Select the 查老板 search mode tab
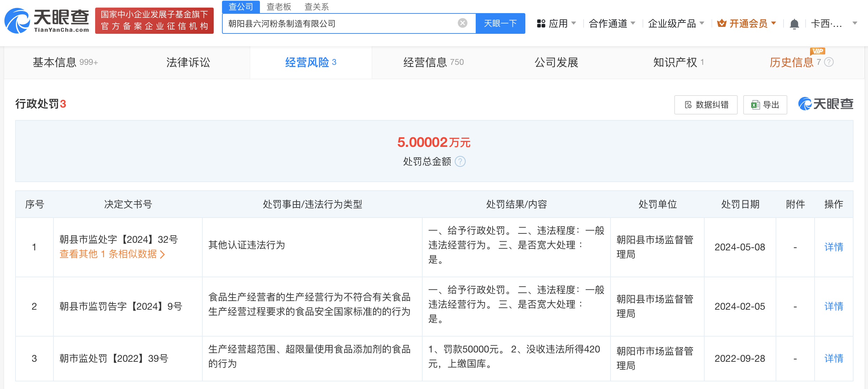The width and height of the screenshot is (868, 389). [279, 7]
